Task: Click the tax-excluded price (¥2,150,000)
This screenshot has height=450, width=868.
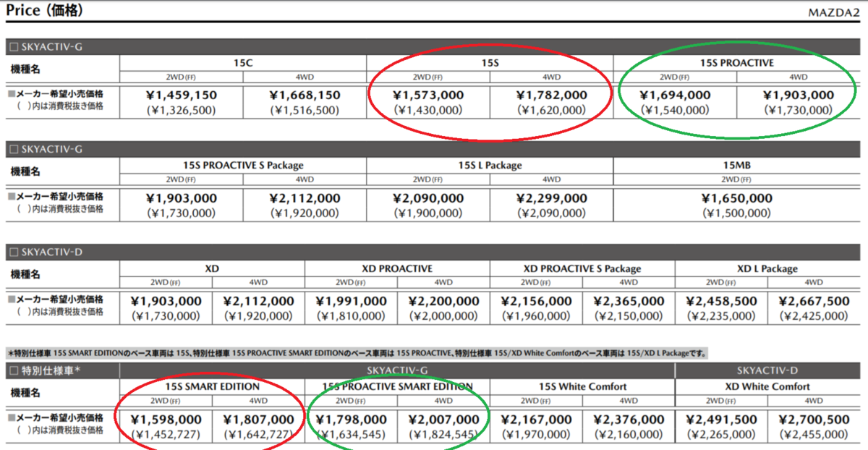Action: [x=629, y=316]
